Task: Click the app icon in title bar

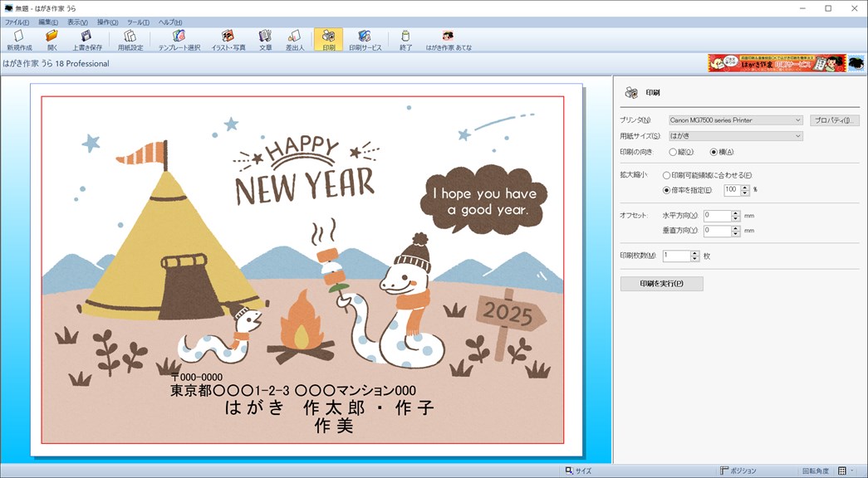Action: 8,8
